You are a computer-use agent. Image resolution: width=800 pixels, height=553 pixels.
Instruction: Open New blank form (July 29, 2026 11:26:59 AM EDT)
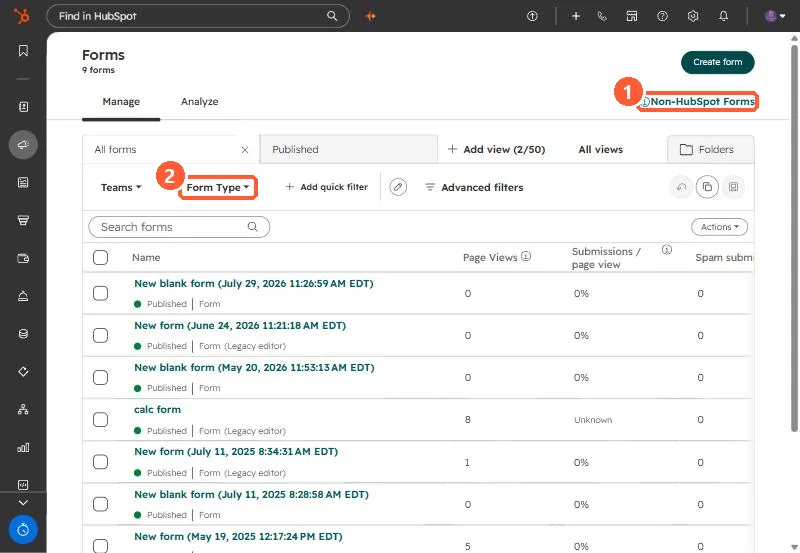(x=254, y=284)
